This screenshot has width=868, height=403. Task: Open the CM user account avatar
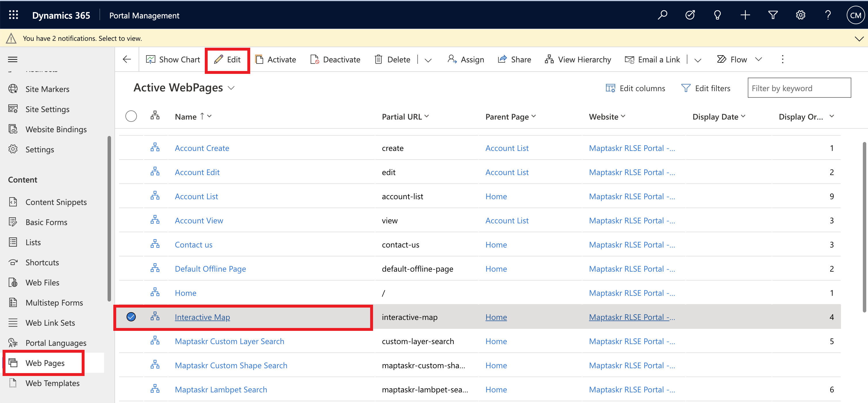click(856, 16)
